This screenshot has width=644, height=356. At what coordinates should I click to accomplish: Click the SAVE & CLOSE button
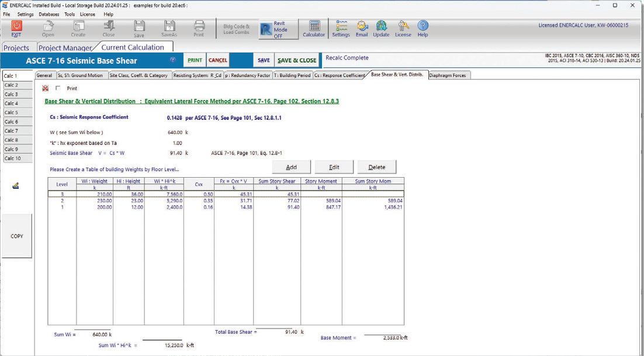tap(297, 60)
